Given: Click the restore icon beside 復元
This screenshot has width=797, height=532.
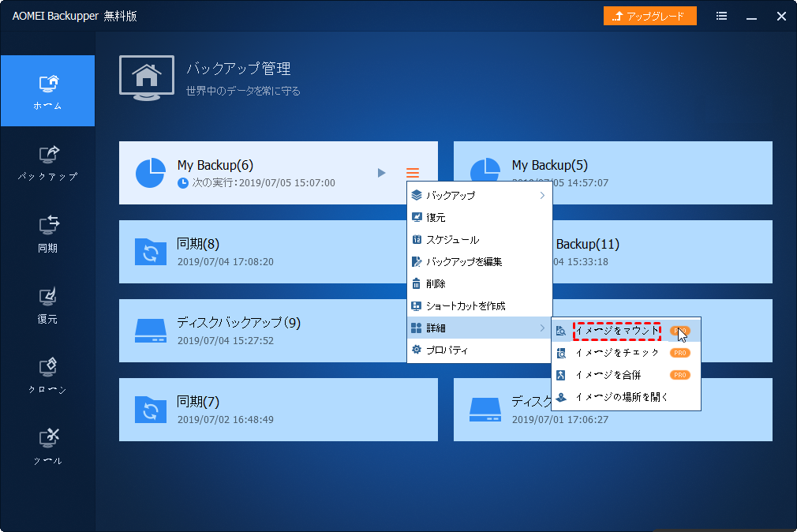Looking at the screenshot, I should tap(417, 217).
